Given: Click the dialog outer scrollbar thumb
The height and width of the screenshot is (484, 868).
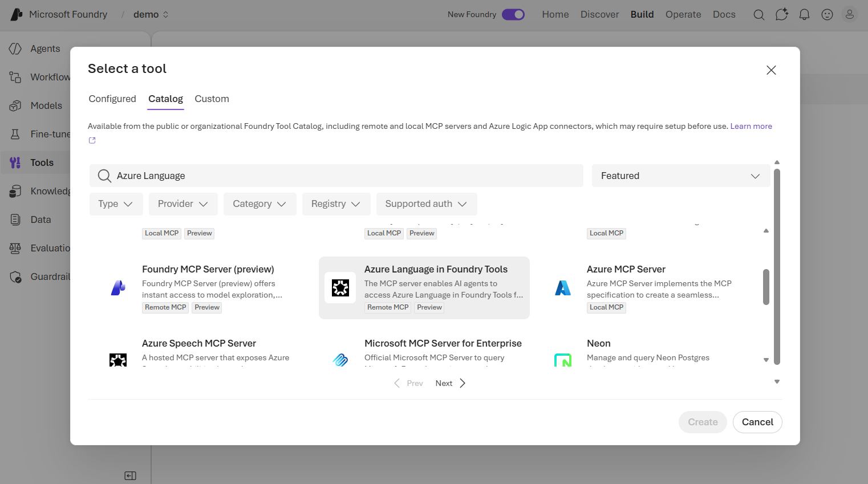Looking at the screenshot, I should click(777, 266).
